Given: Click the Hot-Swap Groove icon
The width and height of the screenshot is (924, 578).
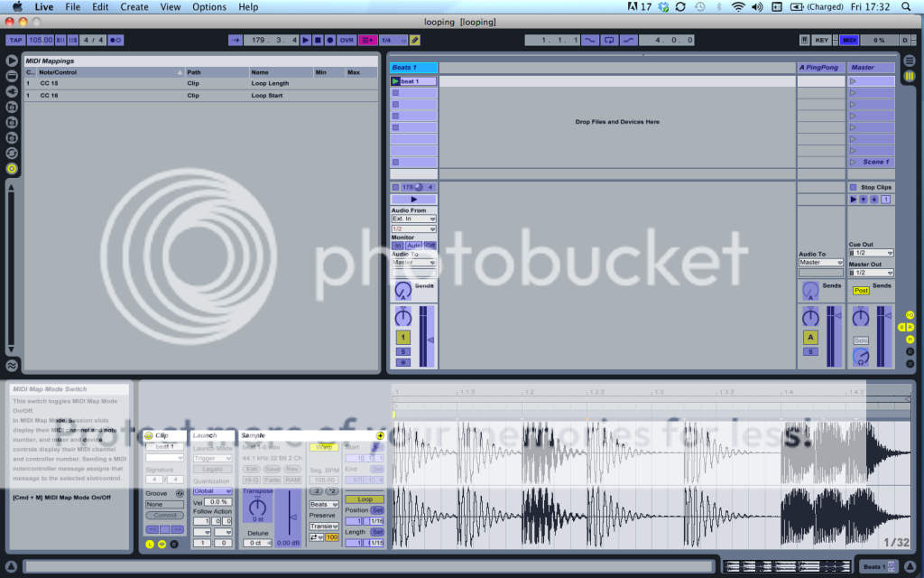Looking at the screenshot, I should click(x=180, y=493).
